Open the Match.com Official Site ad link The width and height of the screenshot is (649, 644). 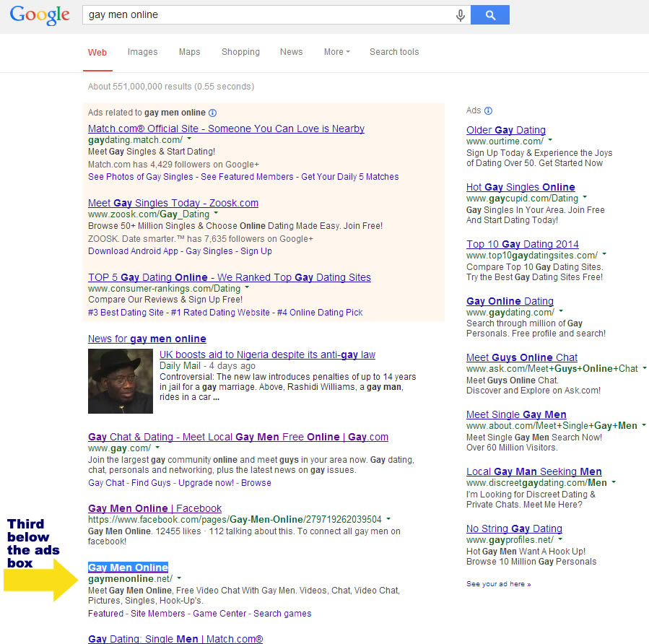pos(226,129)
